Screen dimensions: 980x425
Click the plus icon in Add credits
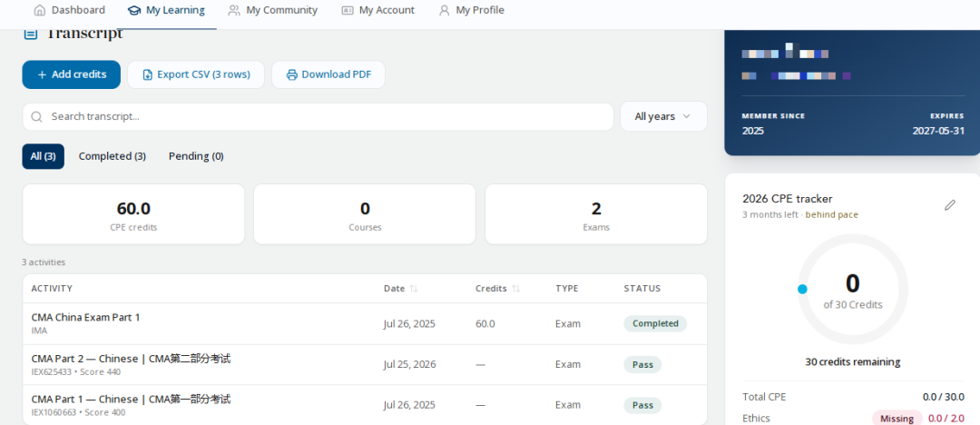(42, 74)
